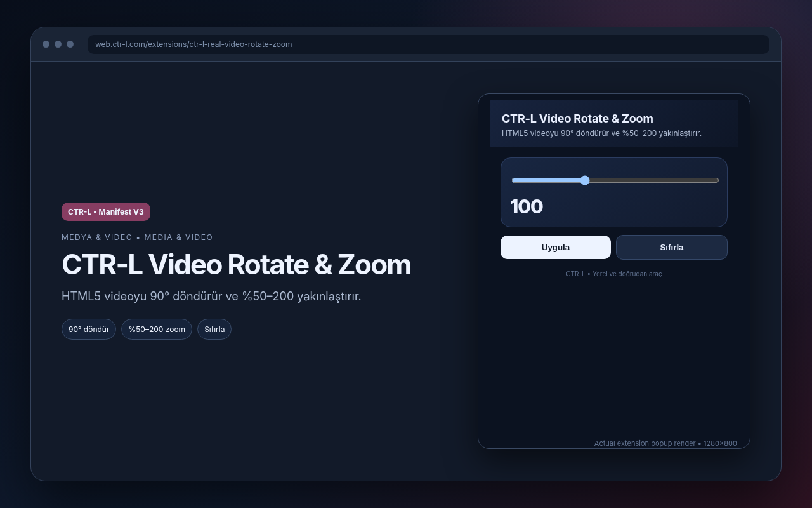Click the popup title CTR-L Video Rotate & Zoom
812x508 pixels.
577,119
